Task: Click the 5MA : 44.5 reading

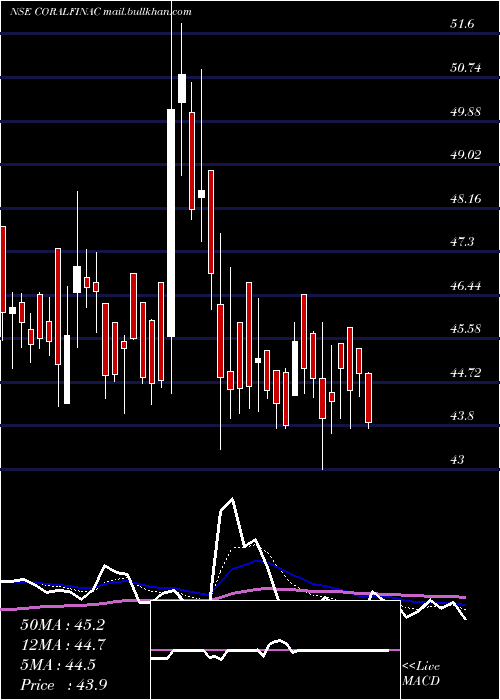Action: [58, 665]
